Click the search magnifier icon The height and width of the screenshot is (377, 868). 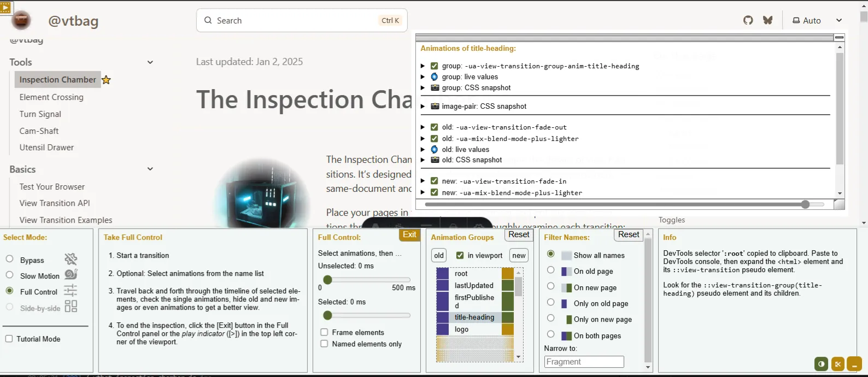click(x=208, y=20)
